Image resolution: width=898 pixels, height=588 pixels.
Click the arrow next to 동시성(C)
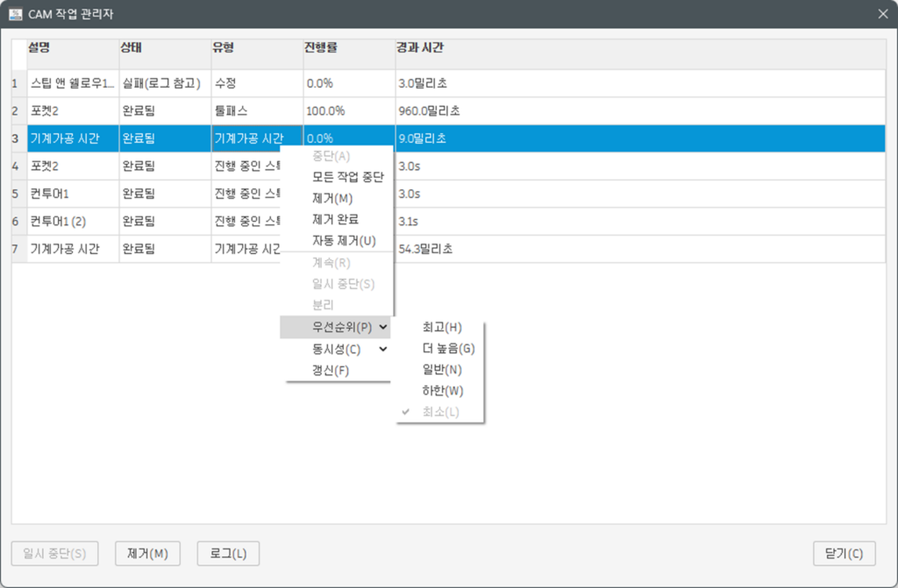pyautogui.click(x=383, y=349)
